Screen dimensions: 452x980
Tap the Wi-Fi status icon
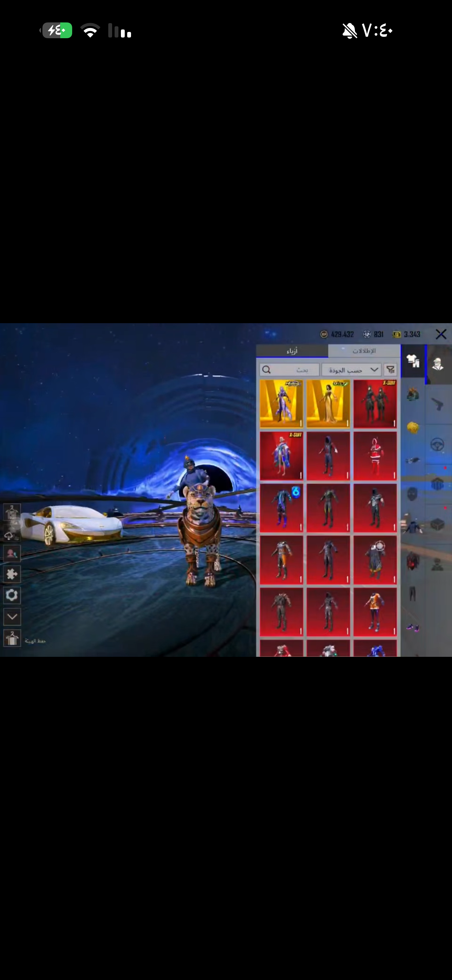tap(90, 30)
